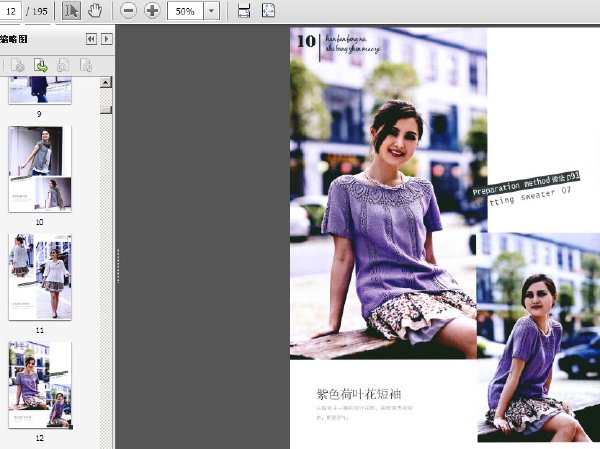Select the Hand pan tool

click(95, 11)
